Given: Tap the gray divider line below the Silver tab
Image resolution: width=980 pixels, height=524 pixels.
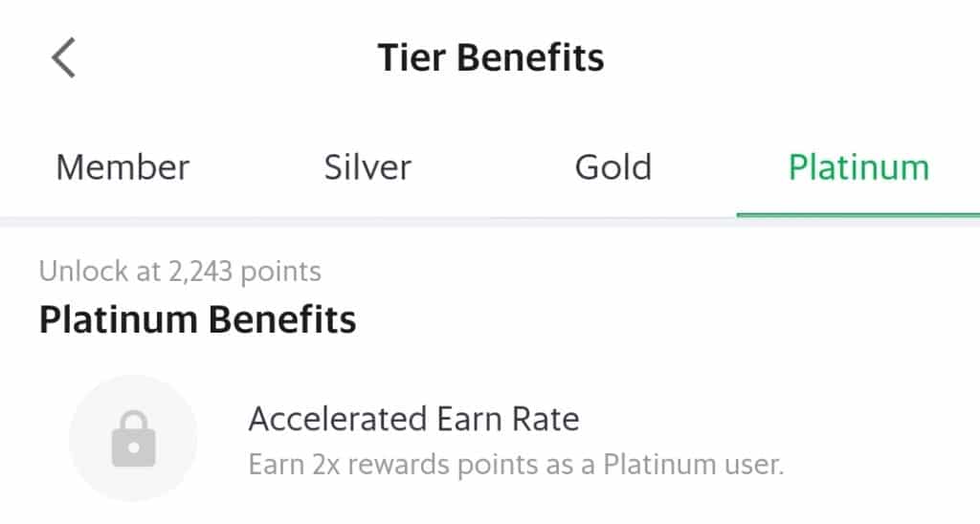Looking at the screenshot, I should click(367, 221).
